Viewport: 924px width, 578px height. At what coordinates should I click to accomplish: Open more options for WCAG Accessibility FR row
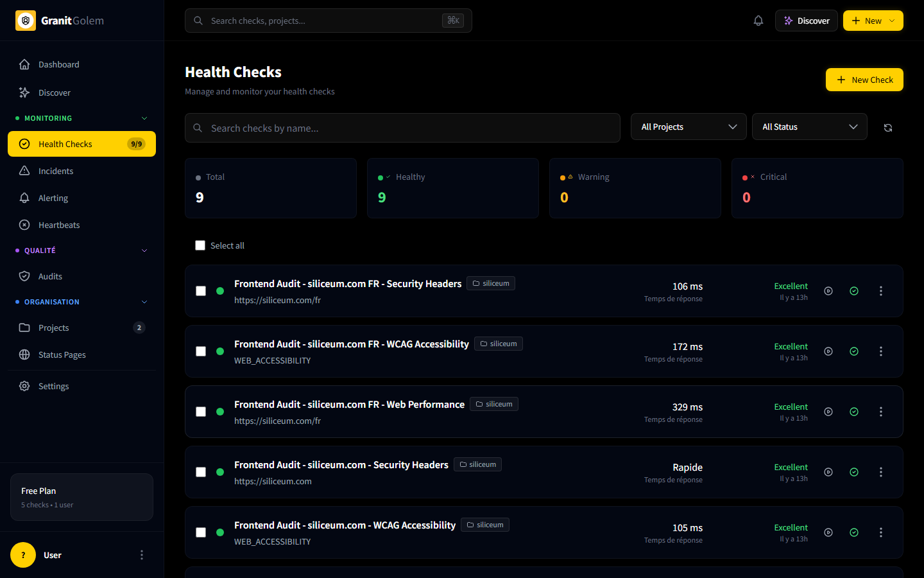(x=881, y=351)
